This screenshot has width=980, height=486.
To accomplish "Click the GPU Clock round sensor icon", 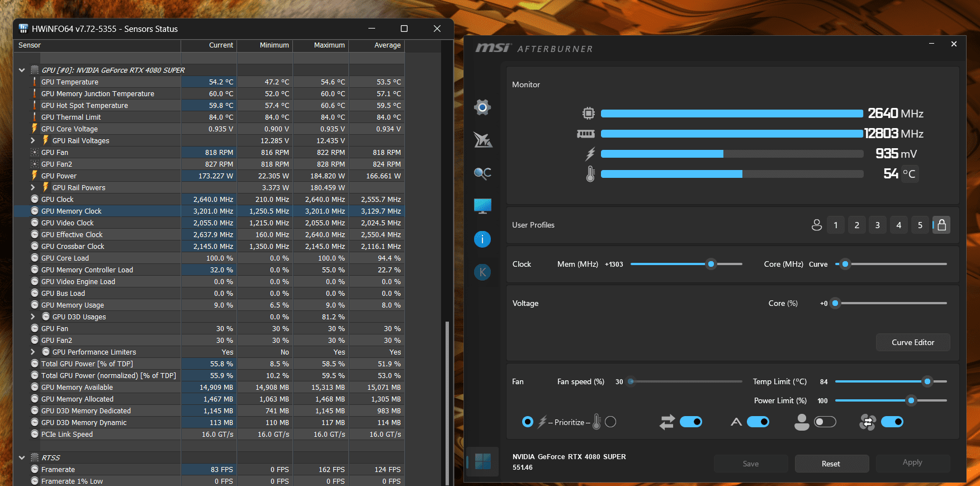I will [35, 199].
